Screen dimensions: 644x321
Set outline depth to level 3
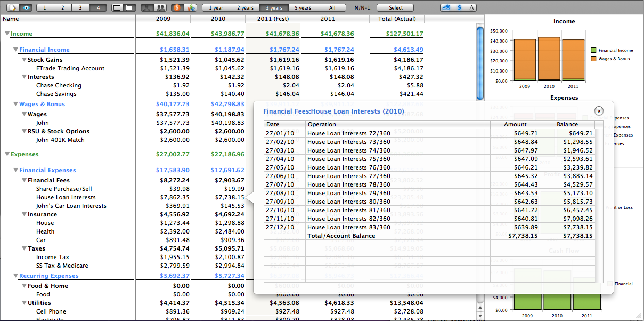point(80,8)
